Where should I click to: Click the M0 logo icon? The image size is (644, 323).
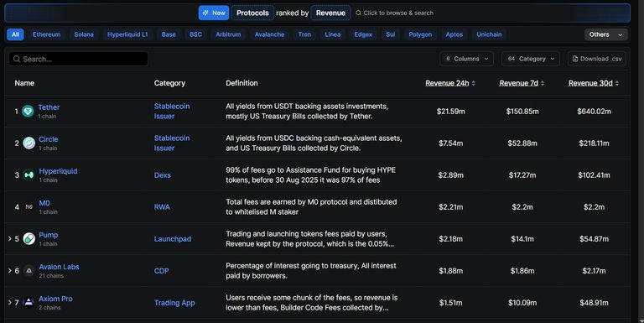29,206
